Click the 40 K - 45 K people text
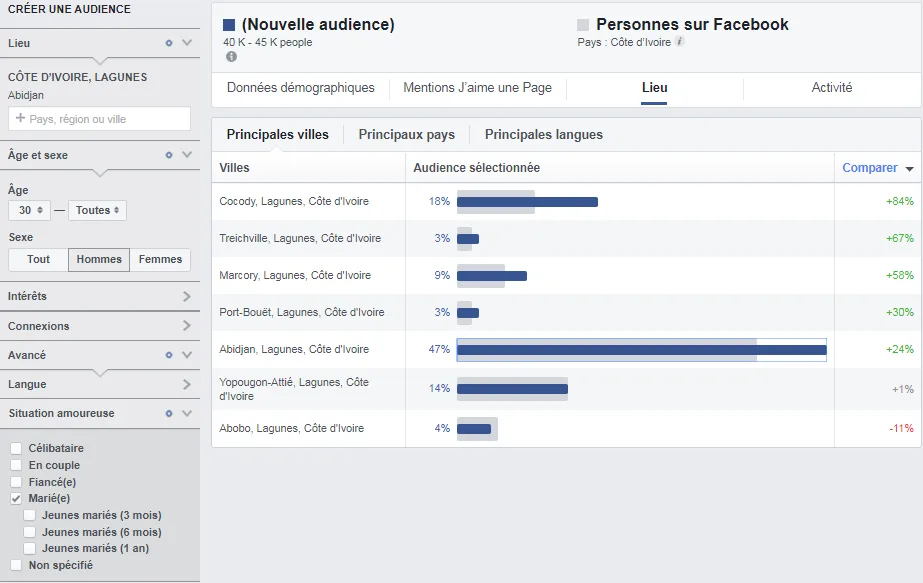 [268, 42]
